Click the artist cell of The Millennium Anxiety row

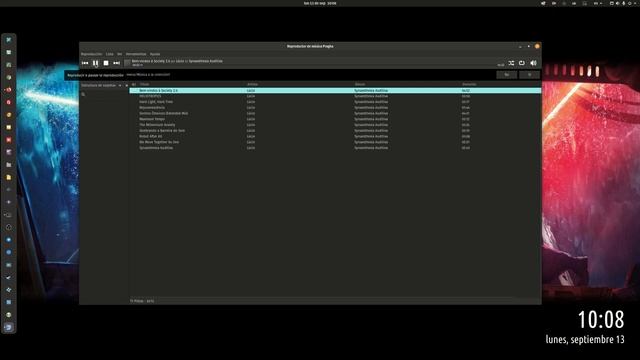pyautogui.click(x=251, y=125)
